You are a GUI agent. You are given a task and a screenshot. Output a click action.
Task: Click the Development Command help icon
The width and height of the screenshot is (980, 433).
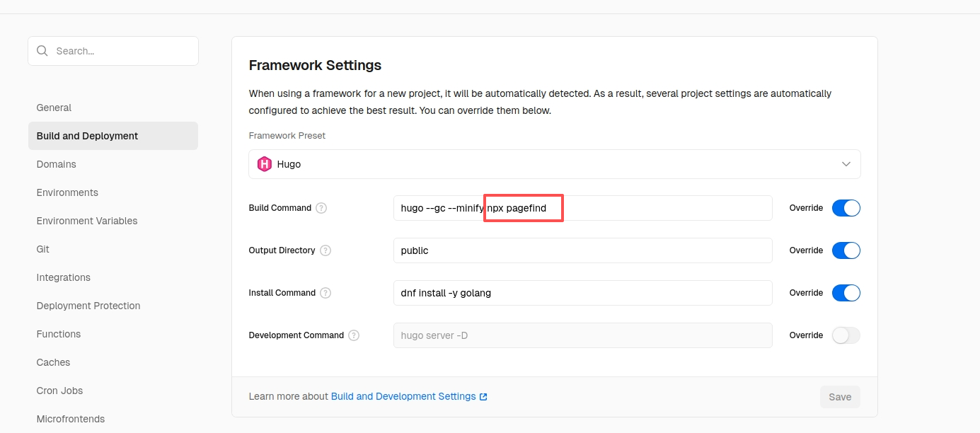pos(354,335)
